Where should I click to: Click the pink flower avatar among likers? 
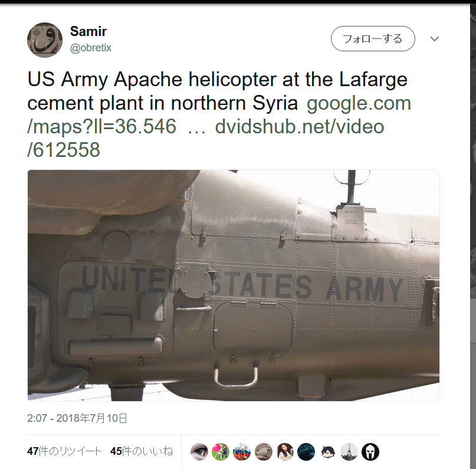[221, 452]
